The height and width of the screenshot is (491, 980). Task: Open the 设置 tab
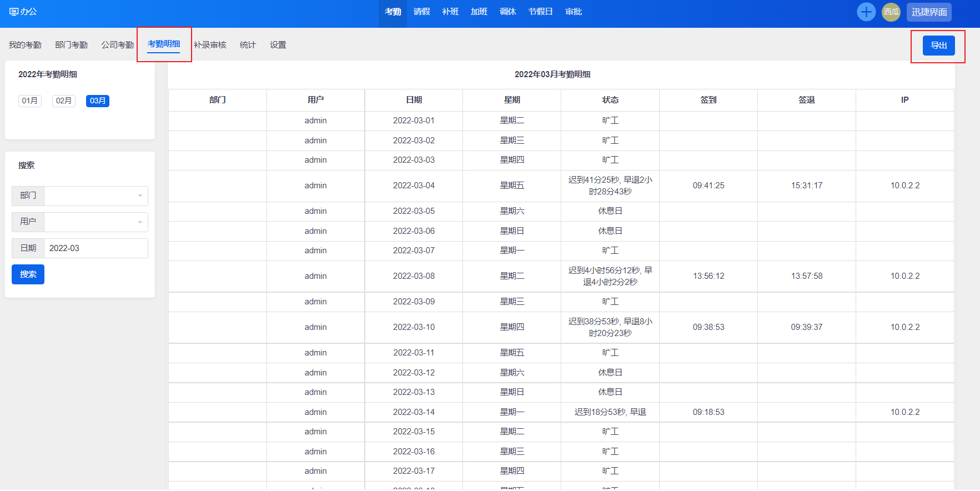pyautogui.click(x=278, y=45)
